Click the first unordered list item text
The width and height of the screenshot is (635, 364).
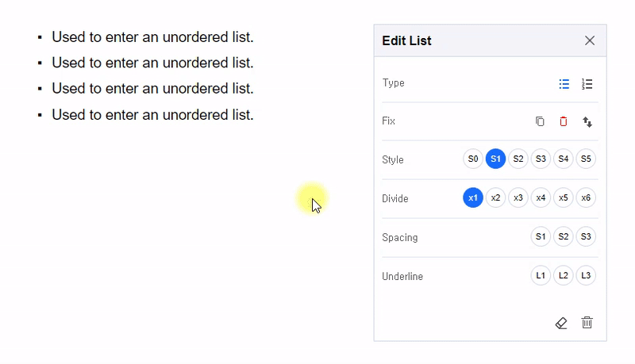(x=152, y=36)
